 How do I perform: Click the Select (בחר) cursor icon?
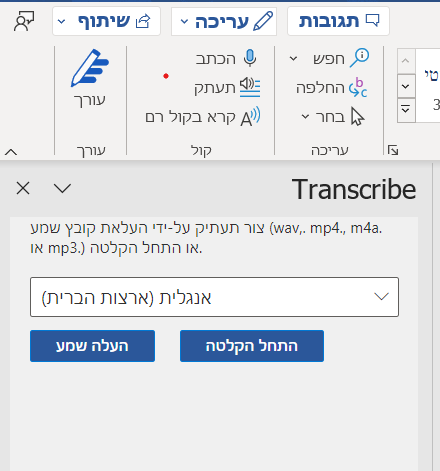(x=358, y=117)
